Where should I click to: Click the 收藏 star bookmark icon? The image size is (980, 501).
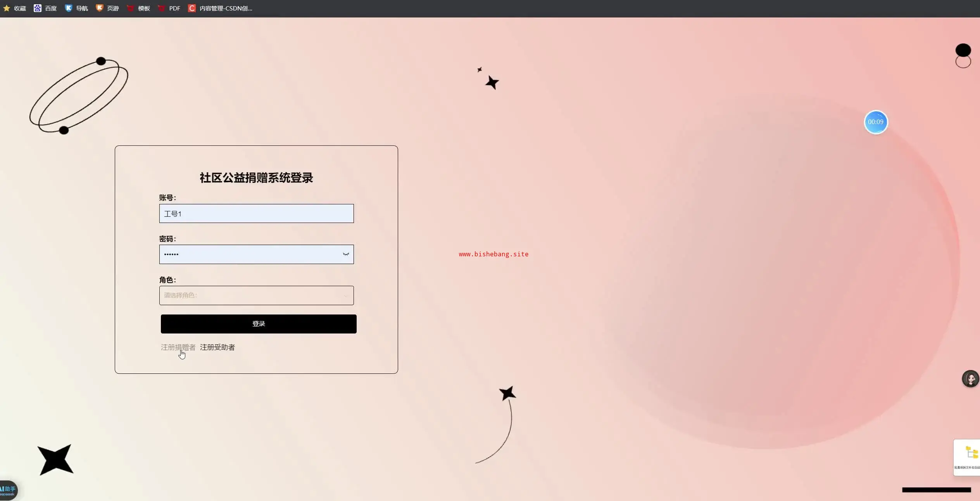click(7, 8)
